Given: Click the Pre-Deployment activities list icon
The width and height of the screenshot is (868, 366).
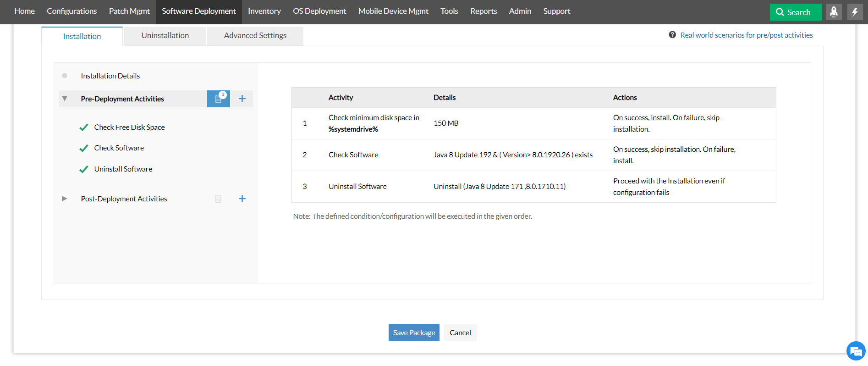Looking at the screenshot, I should tap(219, 99).
